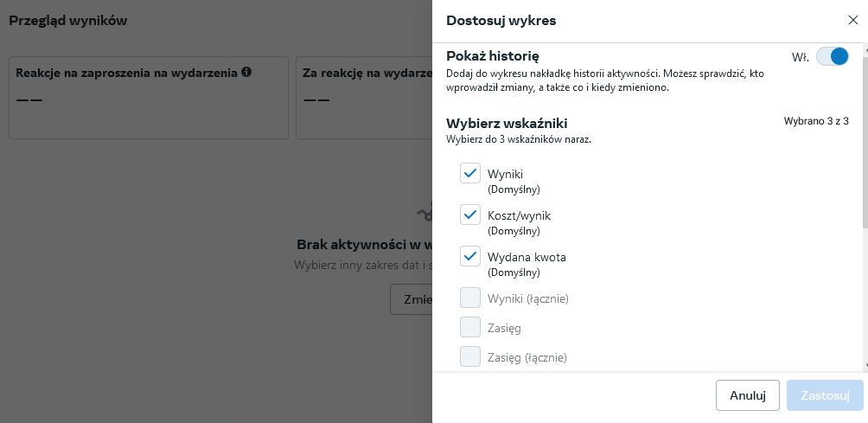Disable the Pokaż historię switch

point(833,57)
